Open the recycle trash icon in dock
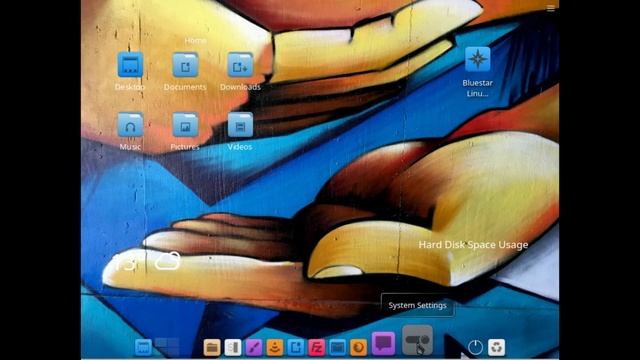The image size is (640, 360). click(496, 347)
